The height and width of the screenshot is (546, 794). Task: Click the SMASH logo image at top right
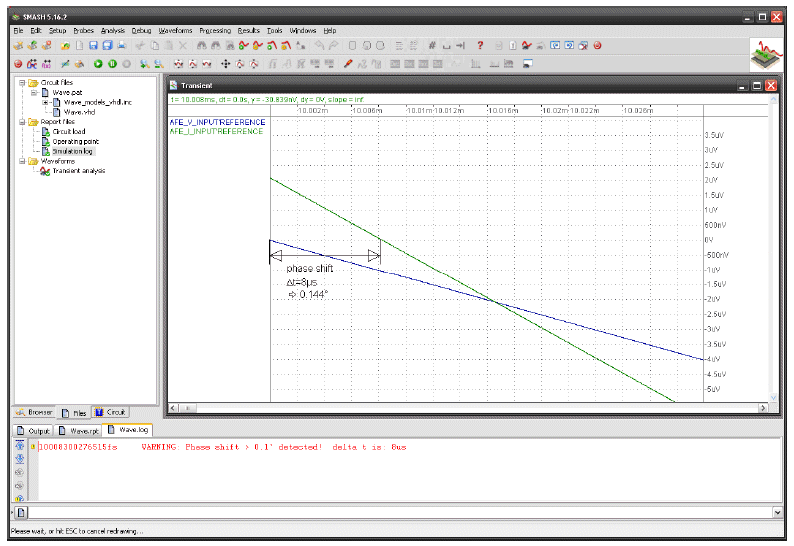(767, 55)
